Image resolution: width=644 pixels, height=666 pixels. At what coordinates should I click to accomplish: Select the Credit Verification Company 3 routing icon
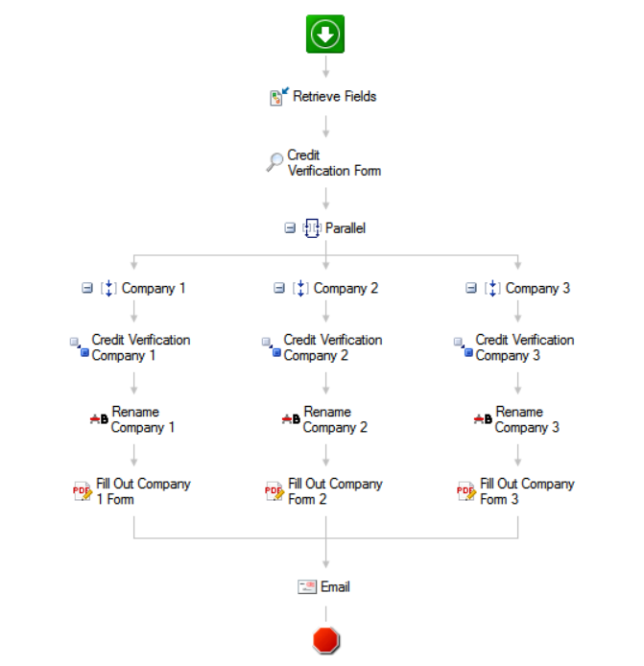click(x=463, y=347)
